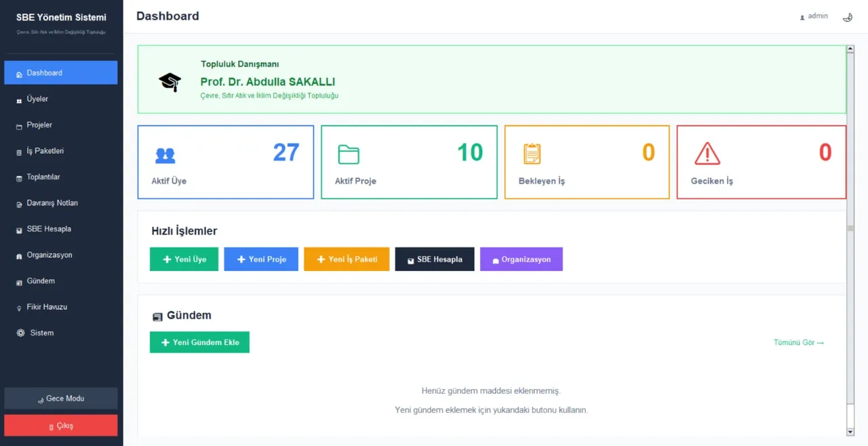Click the İş Paketleri clipboard icon in sidebar
The height and width of the screenshot is (446, 868).
[x=20, y=152]
